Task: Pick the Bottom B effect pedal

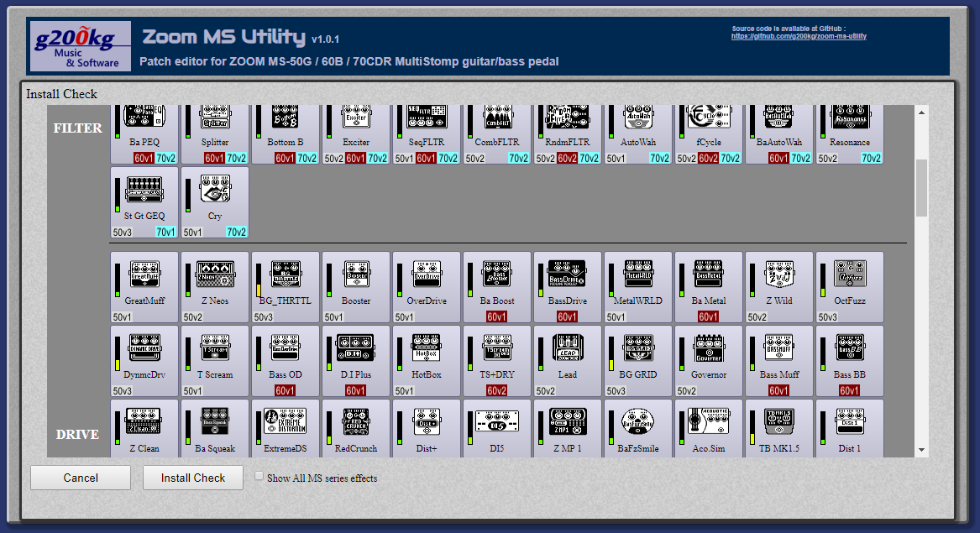Action: coord(286,134)
